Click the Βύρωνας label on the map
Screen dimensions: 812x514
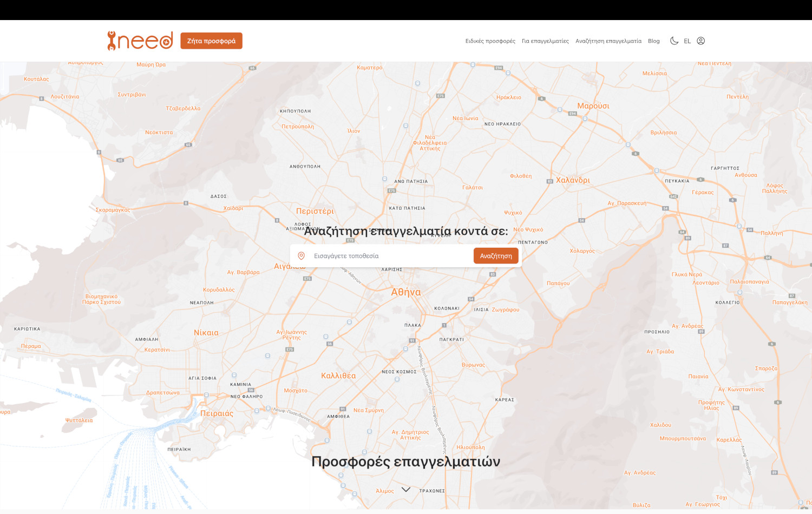coord(473,365)
